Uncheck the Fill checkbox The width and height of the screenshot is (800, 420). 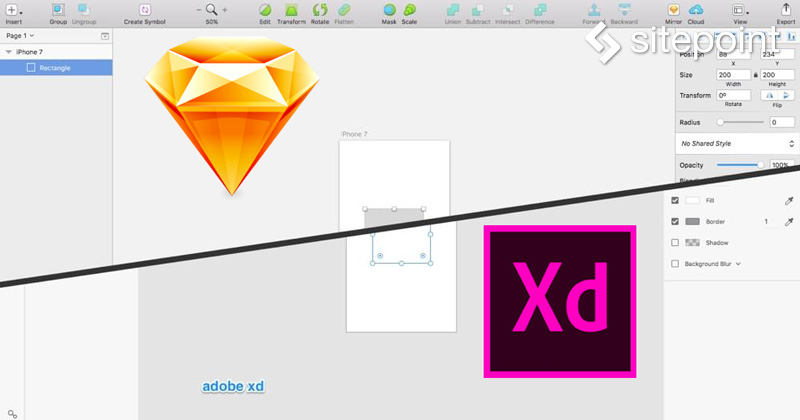click(x=675, y=201)
